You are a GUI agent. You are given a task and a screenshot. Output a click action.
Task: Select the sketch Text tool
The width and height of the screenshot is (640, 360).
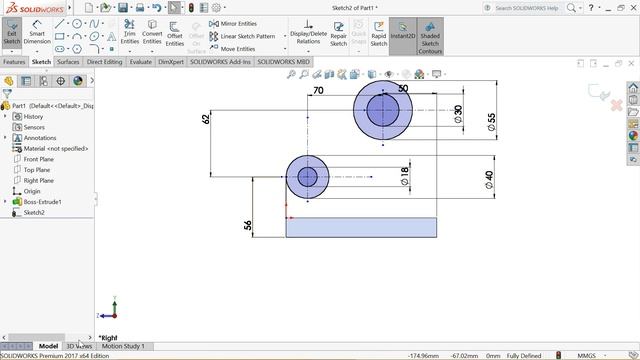111,36
